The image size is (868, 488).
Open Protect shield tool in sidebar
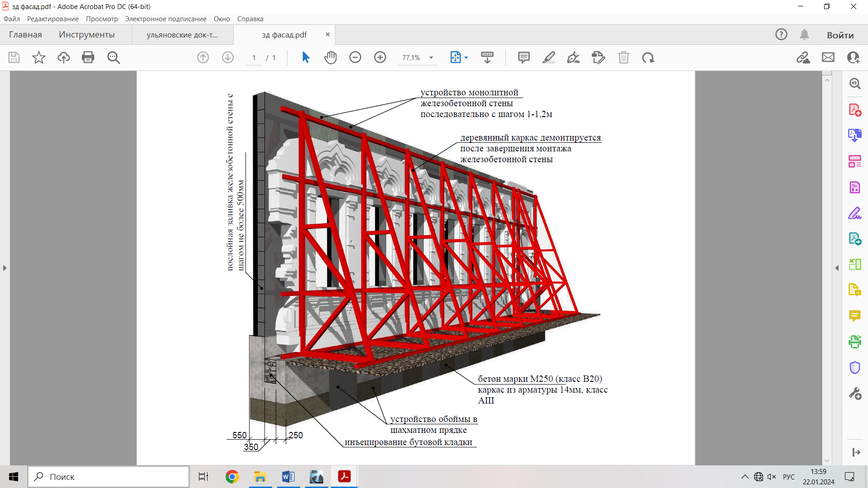pyautogui.click(x=854, y=368)
